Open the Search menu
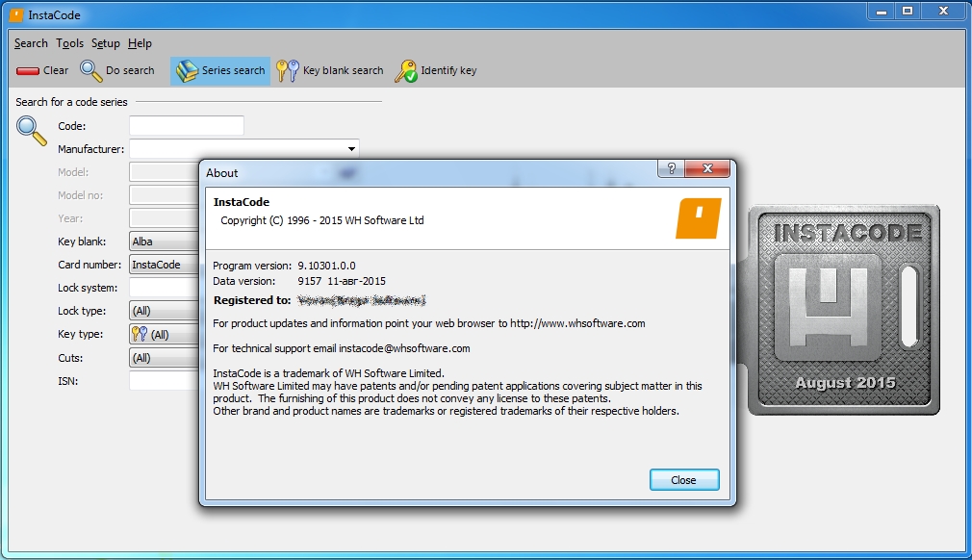 point(31,43)
